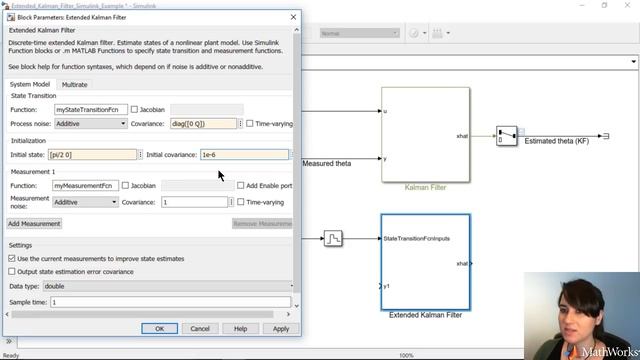Switch to the Multirate tab
This screenshot has width=640, height=360.
[x=74, y=84]
